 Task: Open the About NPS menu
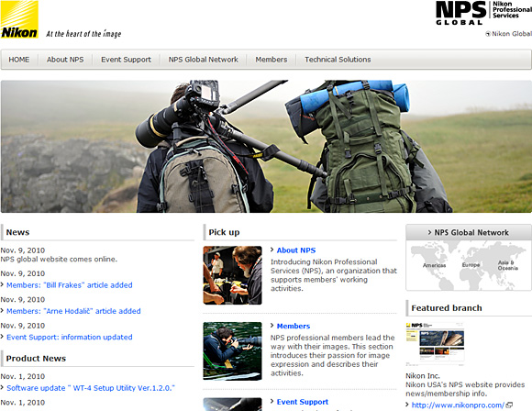click(65, 60)
